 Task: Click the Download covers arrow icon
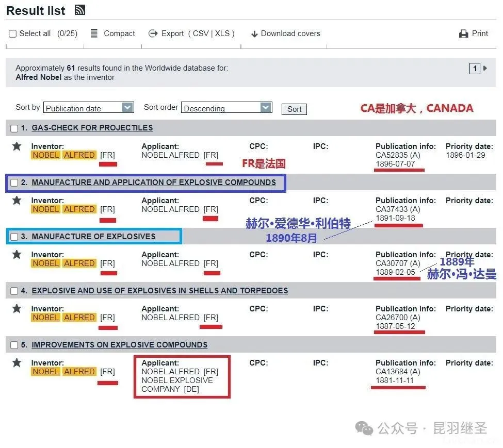(254, 34)
